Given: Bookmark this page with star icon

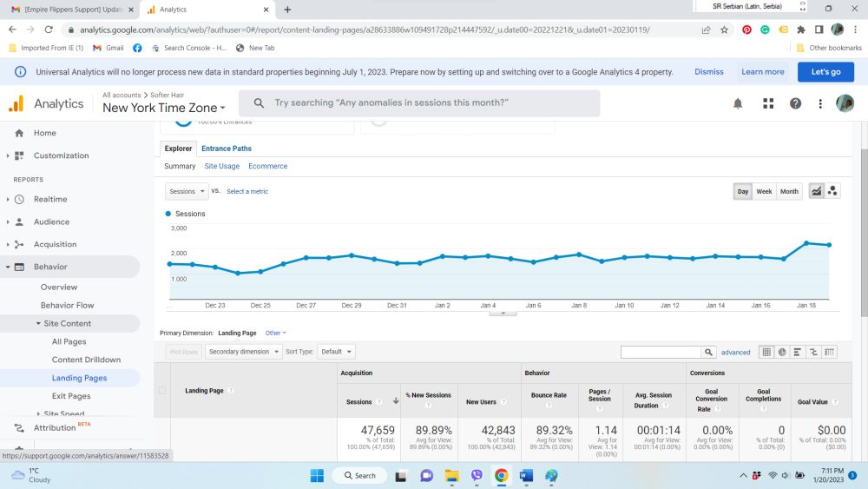Looking at the screenshot, I should pyautogui.click(x=724, y=30).
